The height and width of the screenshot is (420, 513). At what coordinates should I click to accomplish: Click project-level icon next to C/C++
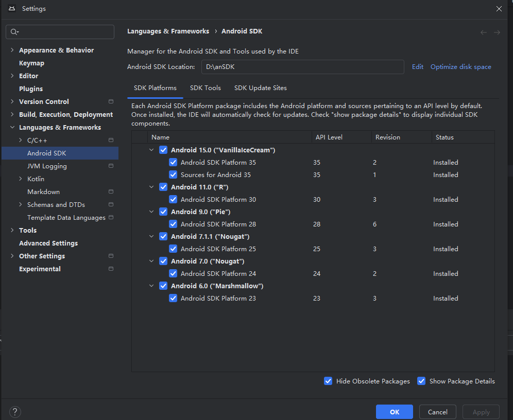111,140
